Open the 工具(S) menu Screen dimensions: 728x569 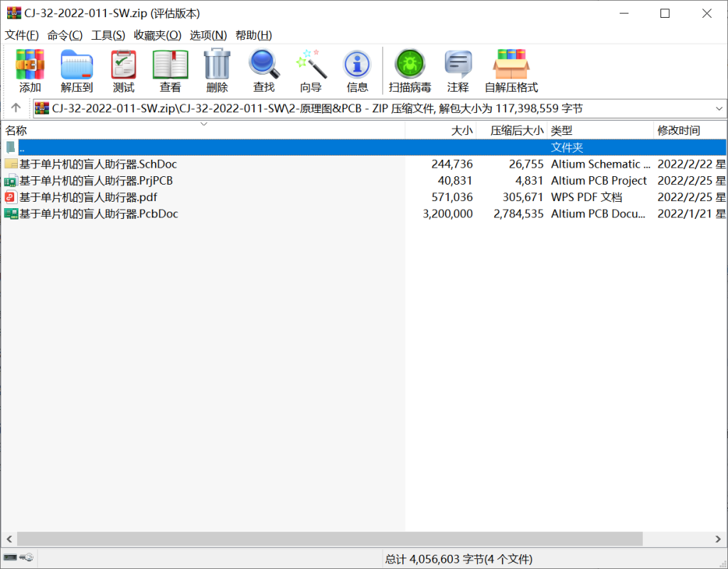point(108,35)
